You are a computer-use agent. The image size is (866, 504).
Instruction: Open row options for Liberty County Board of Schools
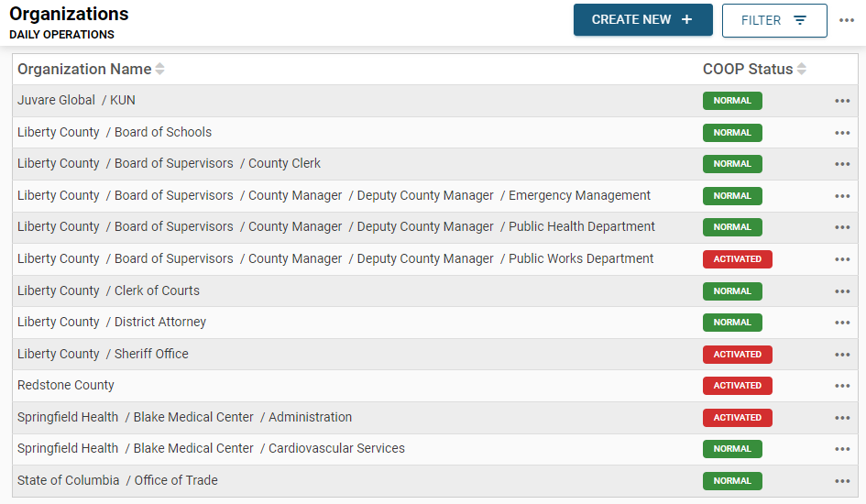click(x=842, y=133)
